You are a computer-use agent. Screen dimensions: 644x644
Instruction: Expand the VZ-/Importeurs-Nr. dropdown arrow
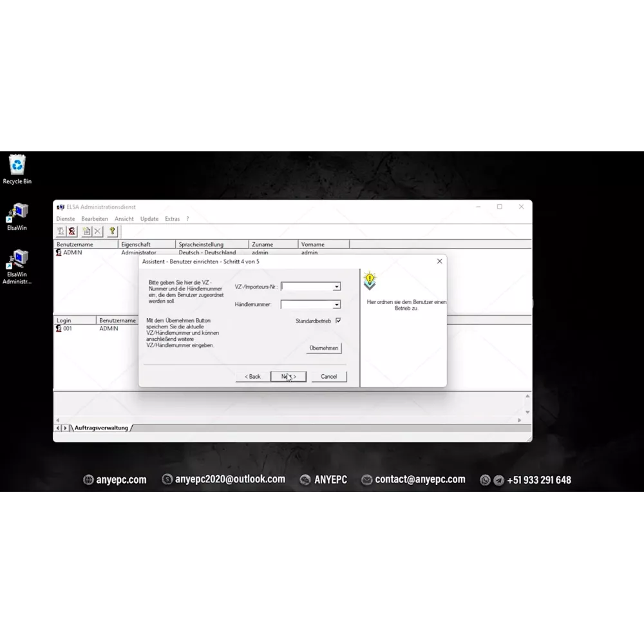coord(336,287)
